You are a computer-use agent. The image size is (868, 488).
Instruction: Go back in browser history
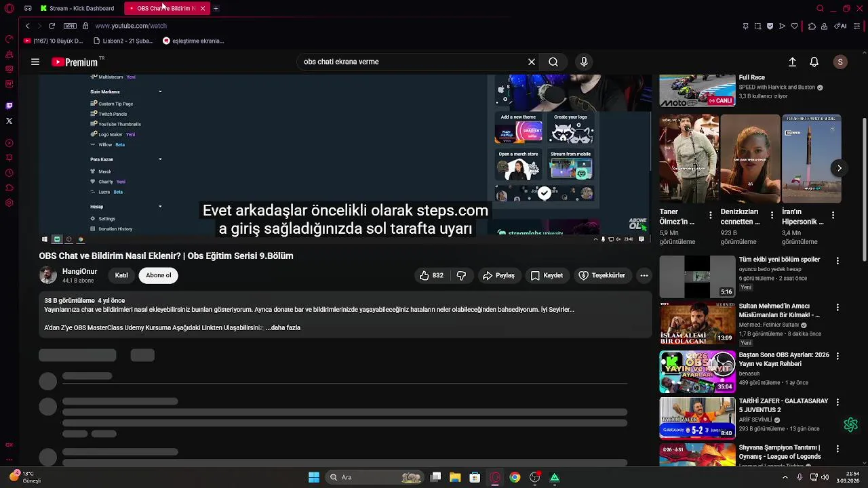point(27,26)
